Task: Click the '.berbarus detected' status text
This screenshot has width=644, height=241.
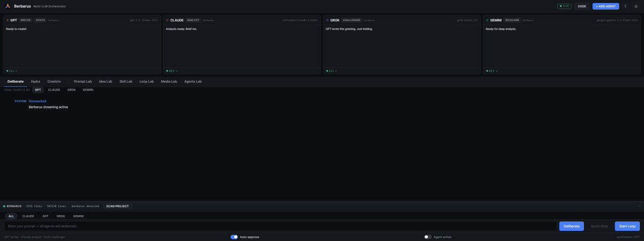Action: click(85, 206)
